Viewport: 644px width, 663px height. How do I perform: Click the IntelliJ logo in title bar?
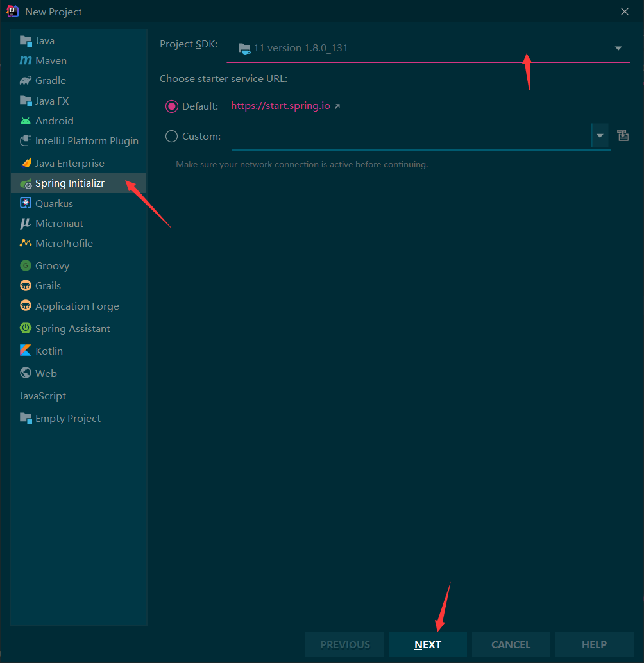[13, 12]
